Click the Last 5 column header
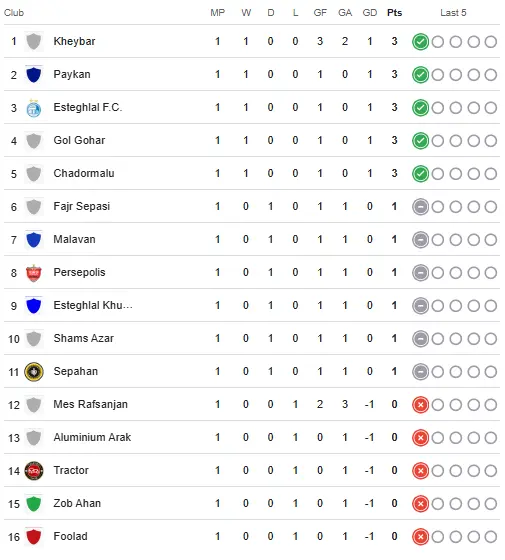 (x=453, y=13)
